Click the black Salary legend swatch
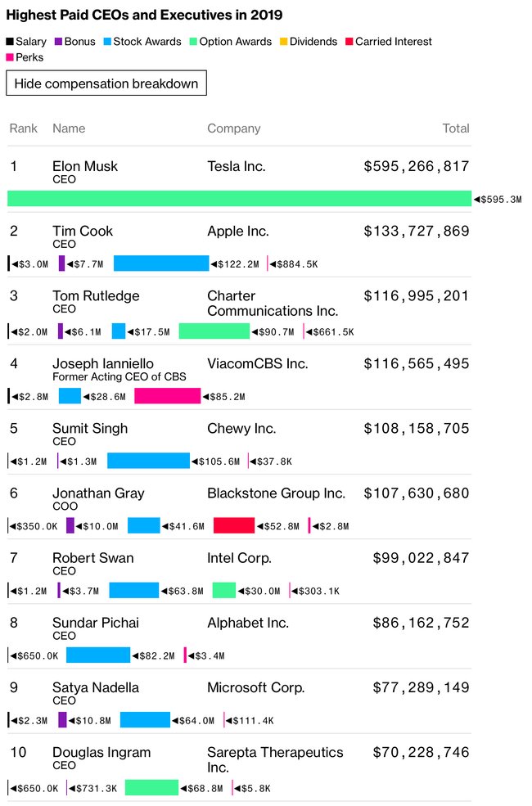This screenshot has width=532, height=806. coord(10,42)
